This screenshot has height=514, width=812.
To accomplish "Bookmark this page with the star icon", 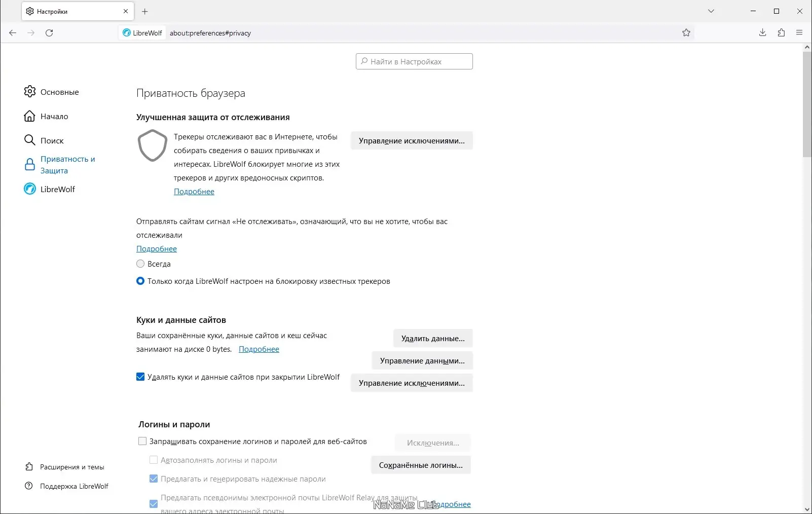I will (686, 33).
